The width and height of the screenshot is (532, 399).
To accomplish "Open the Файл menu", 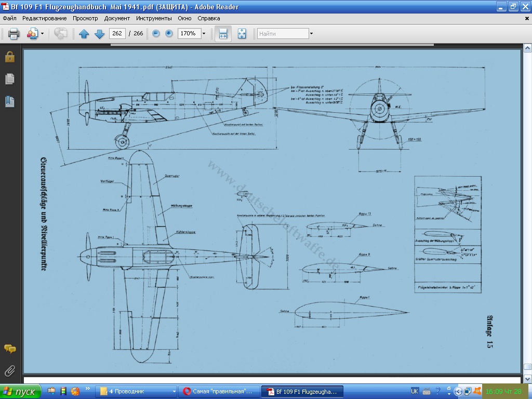I will (9, 18).
